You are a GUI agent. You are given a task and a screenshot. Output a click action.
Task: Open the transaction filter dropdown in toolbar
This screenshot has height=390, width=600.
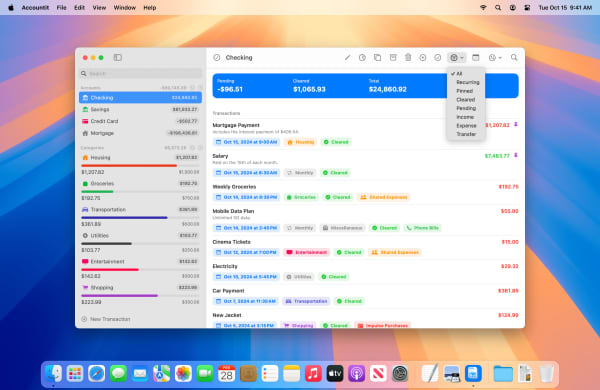(x=457, y=57)
